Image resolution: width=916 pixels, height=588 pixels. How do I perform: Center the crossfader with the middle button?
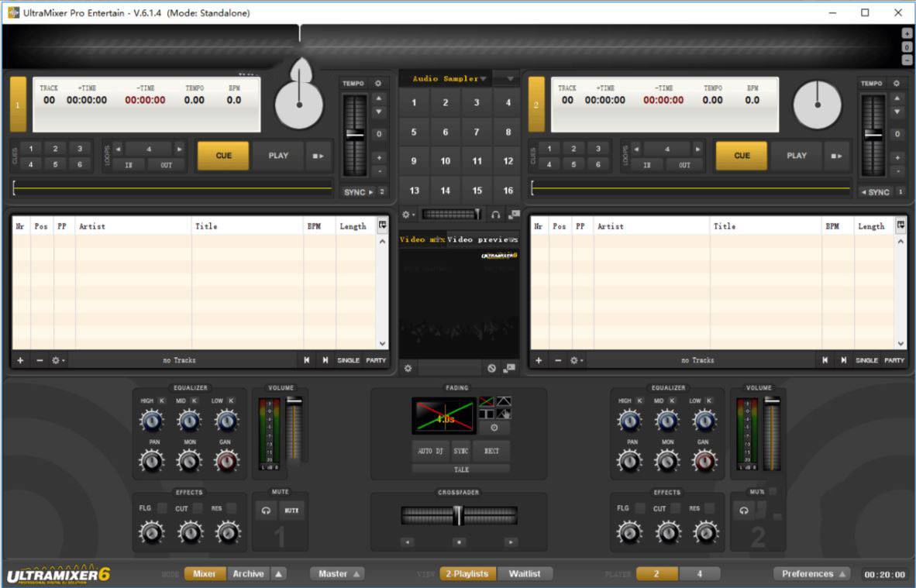pyautogui.click(x=460, y=542)
